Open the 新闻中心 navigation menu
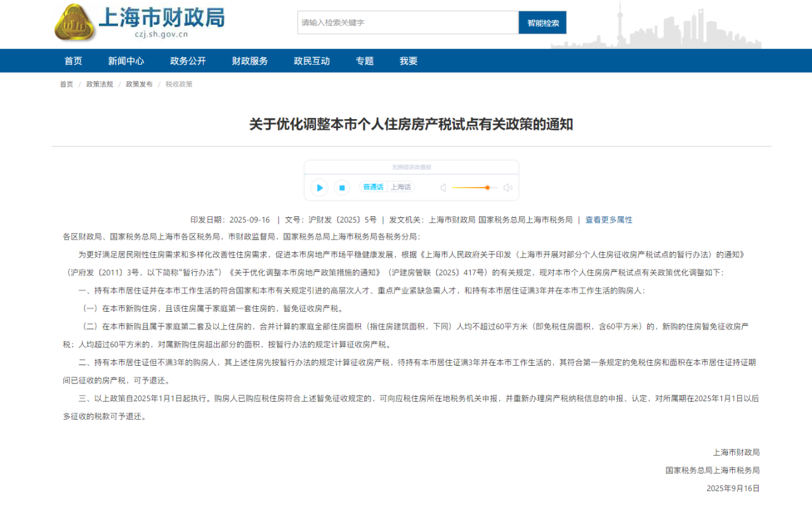The image size is (812, 509). tap(126, 61)
